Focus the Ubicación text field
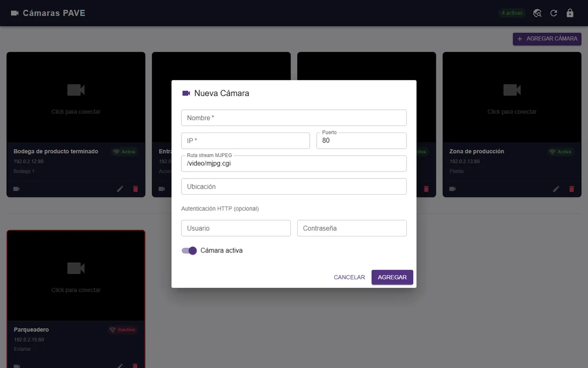 point(294,186)
